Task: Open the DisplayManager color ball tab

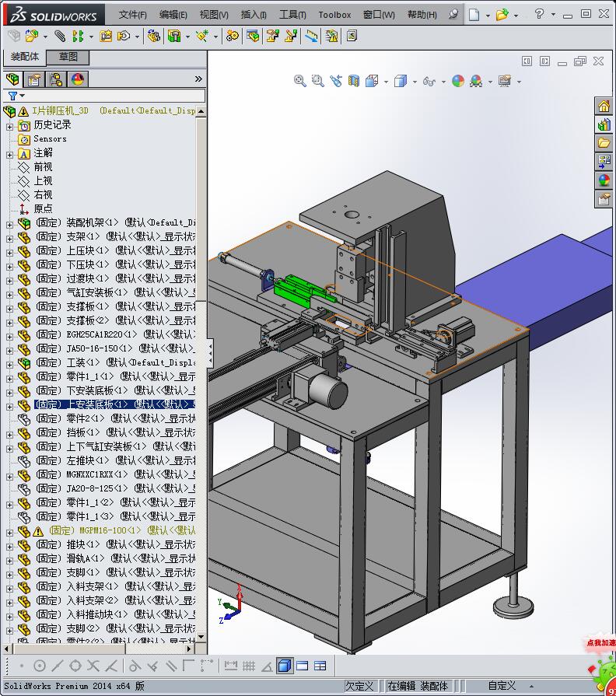Action: tap(78, 79)
